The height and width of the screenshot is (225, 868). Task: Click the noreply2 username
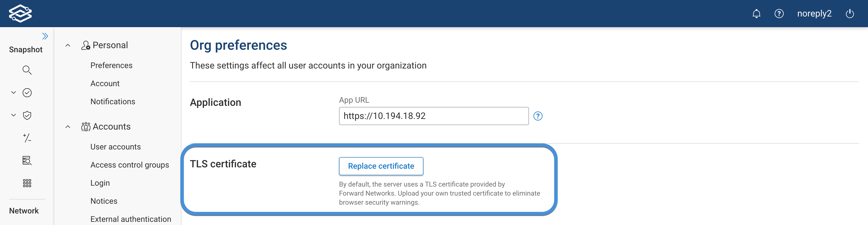click(x=814, y=14)
